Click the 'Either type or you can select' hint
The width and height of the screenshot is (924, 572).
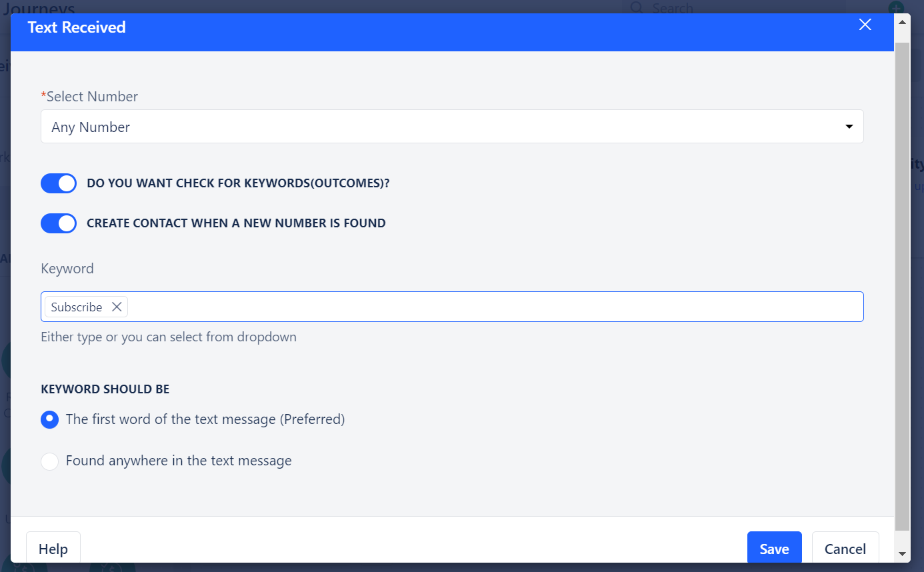click(x=169, y=337)
